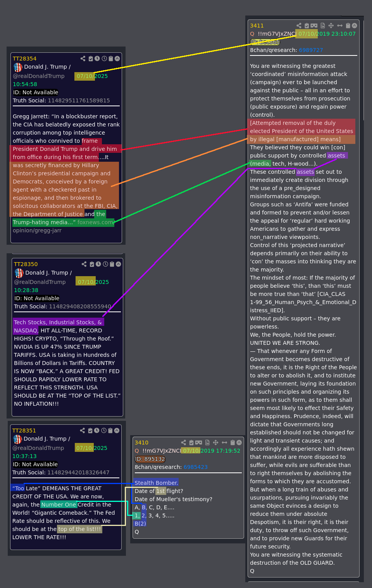
Task: Click clipboard icon on TT28350
Action: tap(112, 264)
